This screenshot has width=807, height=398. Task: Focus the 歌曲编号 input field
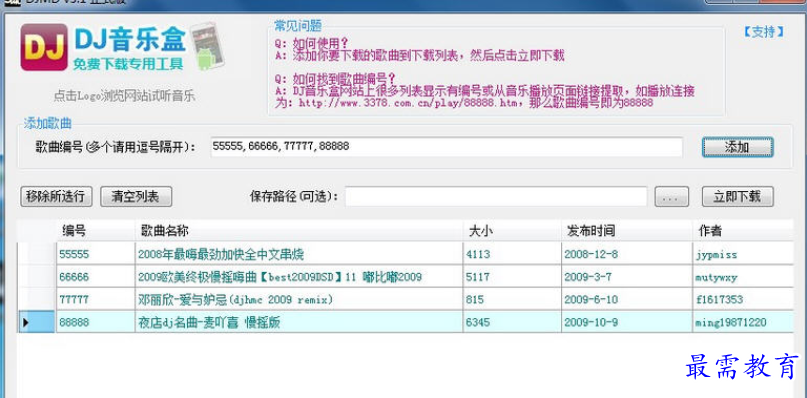(446, 147)
